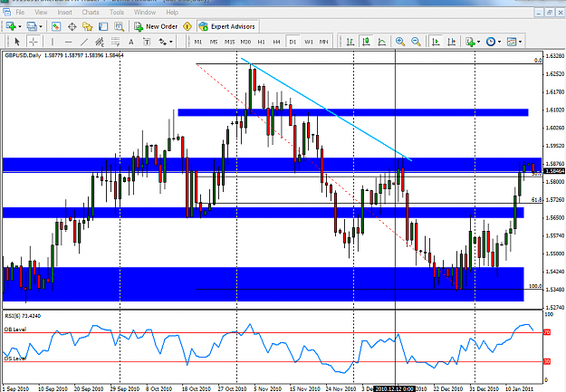Pick the Vertical Line drawing tool
The height and width of the screenshot is (392, 566).
click(x=53, y=42)
